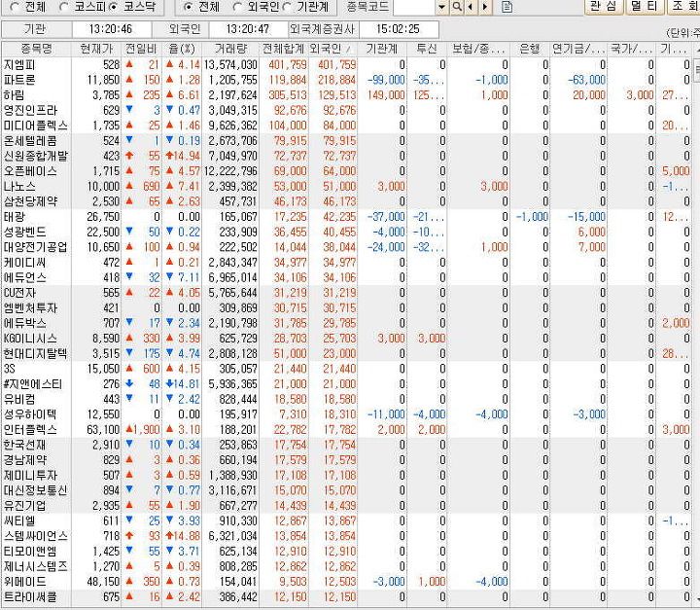The image size is (700, 610).
Task: Select the 인터플렉스 stock row name
Action: coord(31,429)
